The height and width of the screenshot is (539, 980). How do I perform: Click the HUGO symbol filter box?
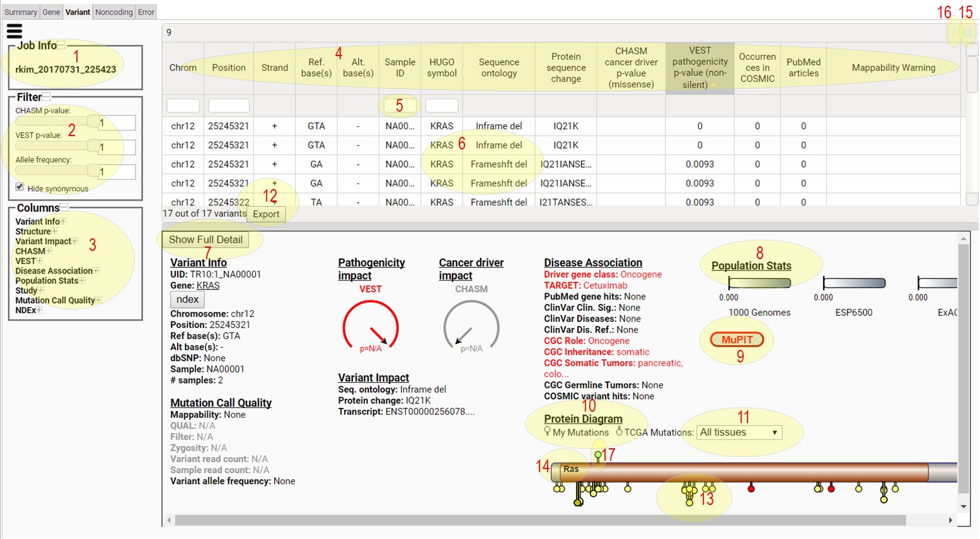tap(442, 105)
